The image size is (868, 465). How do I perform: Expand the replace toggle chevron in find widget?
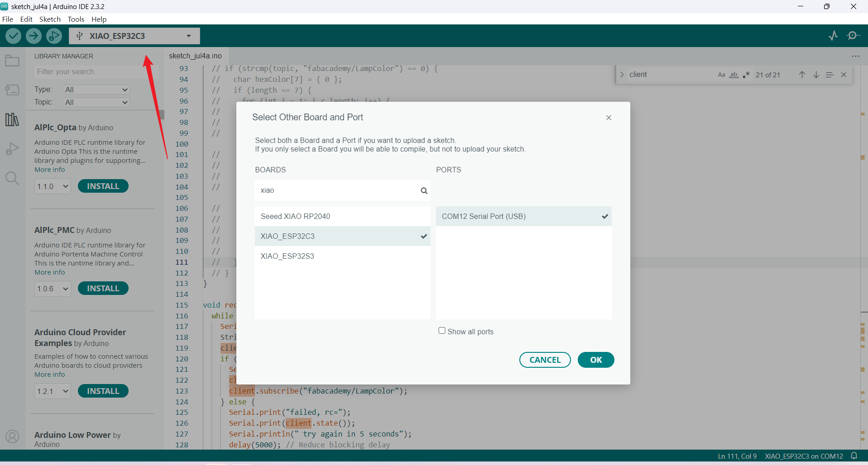click(622, 75)
